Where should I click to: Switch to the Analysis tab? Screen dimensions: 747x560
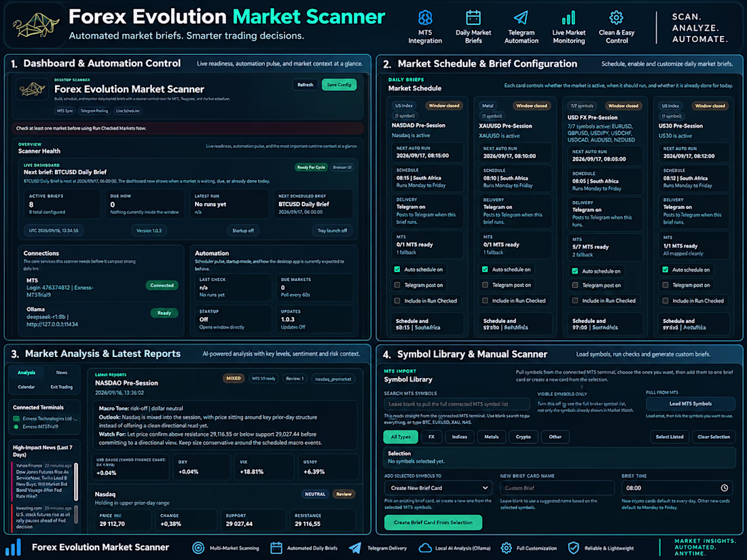[x=26, y=373]
